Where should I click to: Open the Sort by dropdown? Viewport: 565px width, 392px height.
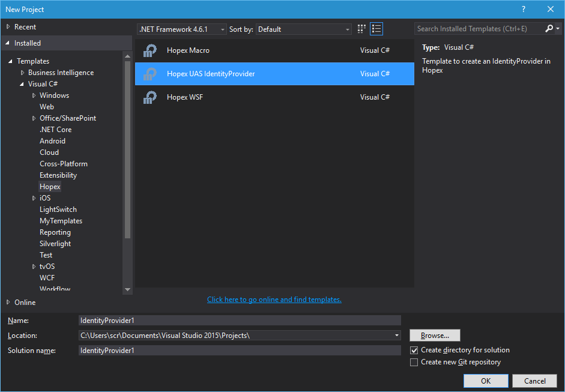(304, 29)
